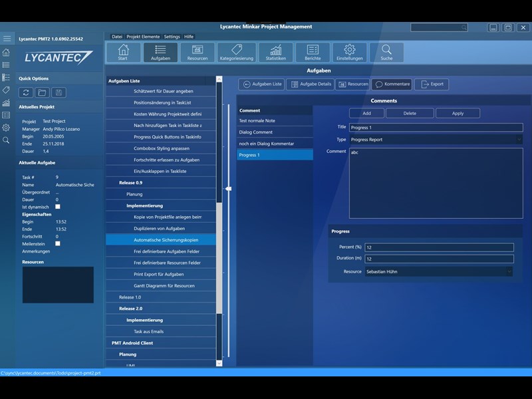The image size is (532, 399).
Task: Select task 'Duplizieren von Aufgaben'
Action: [x=161, y=228]
